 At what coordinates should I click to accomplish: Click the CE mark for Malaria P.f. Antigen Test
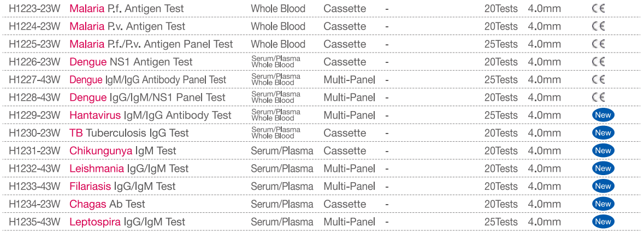click(598, 9)
